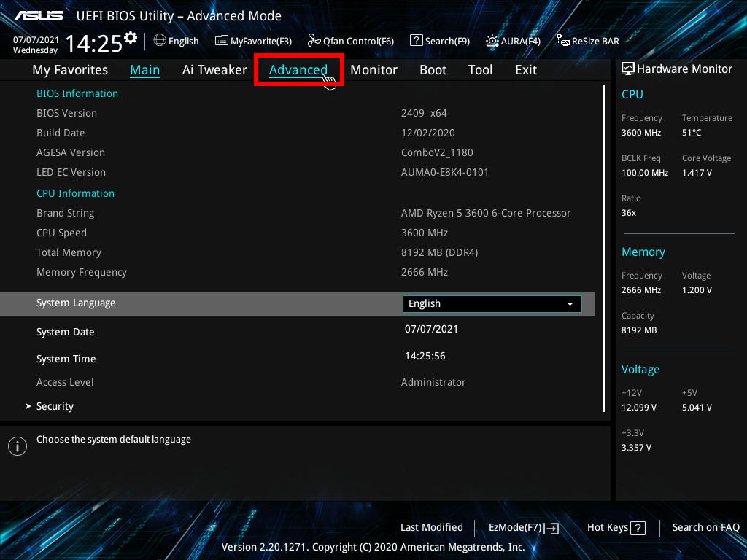Open the Tool tab
Image resolution: width=747 pixels, height=560 pixels.
pyautogui.click(x=480, y=70)
